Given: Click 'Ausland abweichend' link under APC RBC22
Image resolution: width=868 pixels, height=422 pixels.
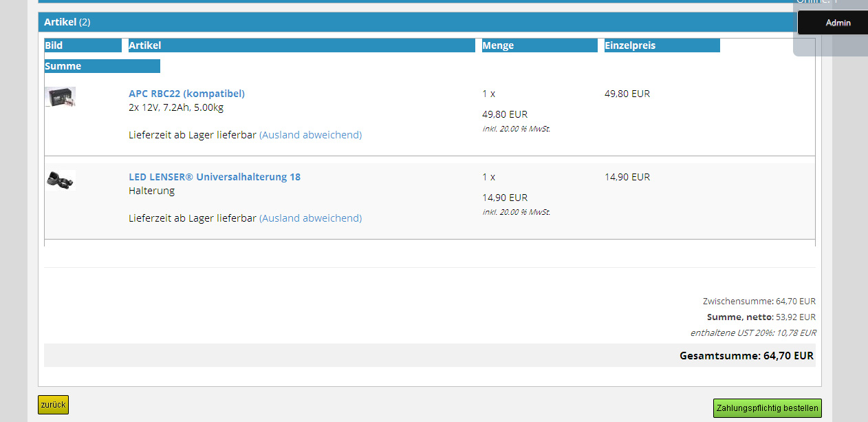Looking at the screenshot, I should pos(310,135).
